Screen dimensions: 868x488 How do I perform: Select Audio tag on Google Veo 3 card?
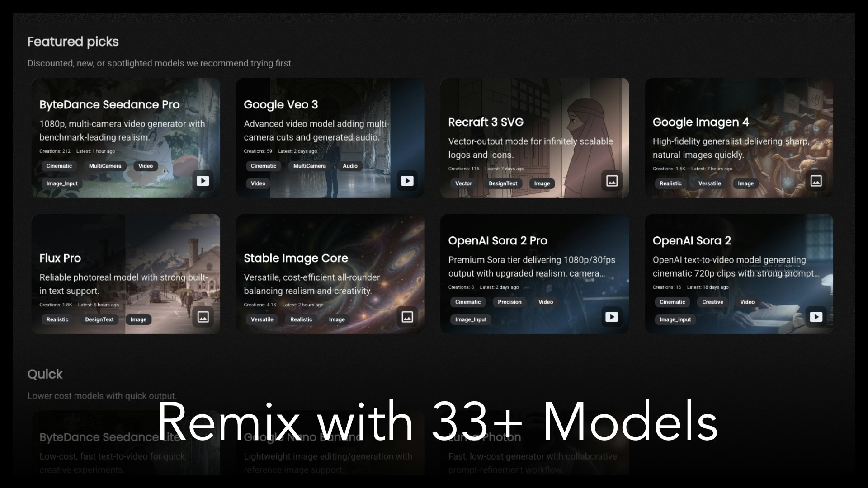[x=350, y=166]
